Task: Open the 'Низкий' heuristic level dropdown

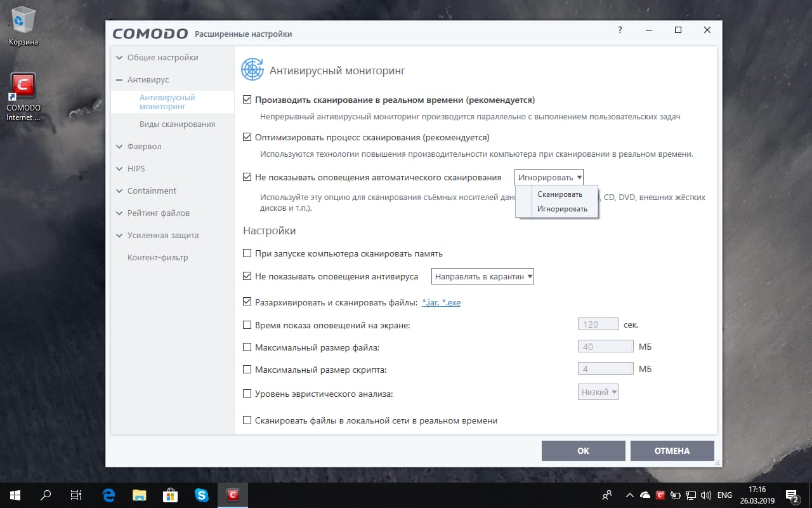Action: [x=598, y=392]
